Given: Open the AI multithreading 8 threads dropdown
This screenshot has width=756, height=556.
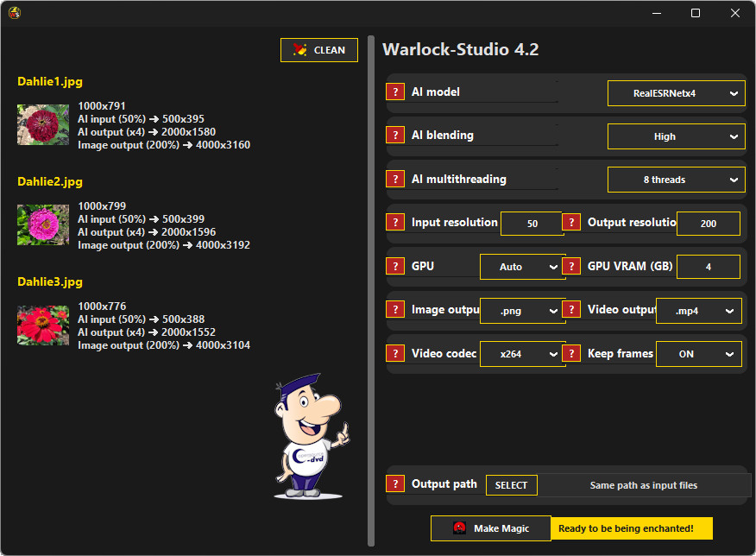Looking at the screenshot, I should [x=676, y=180].
